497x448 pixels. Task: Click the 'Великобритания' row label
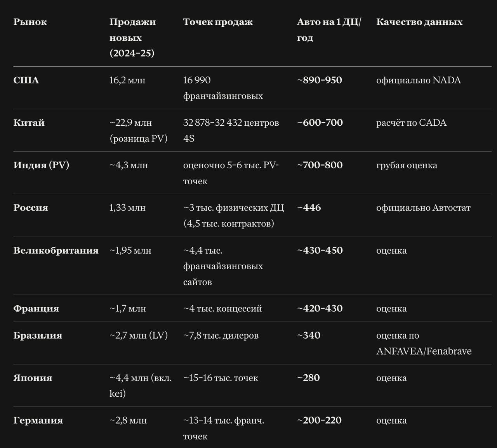pyautogui.click(x=56, y=251)
